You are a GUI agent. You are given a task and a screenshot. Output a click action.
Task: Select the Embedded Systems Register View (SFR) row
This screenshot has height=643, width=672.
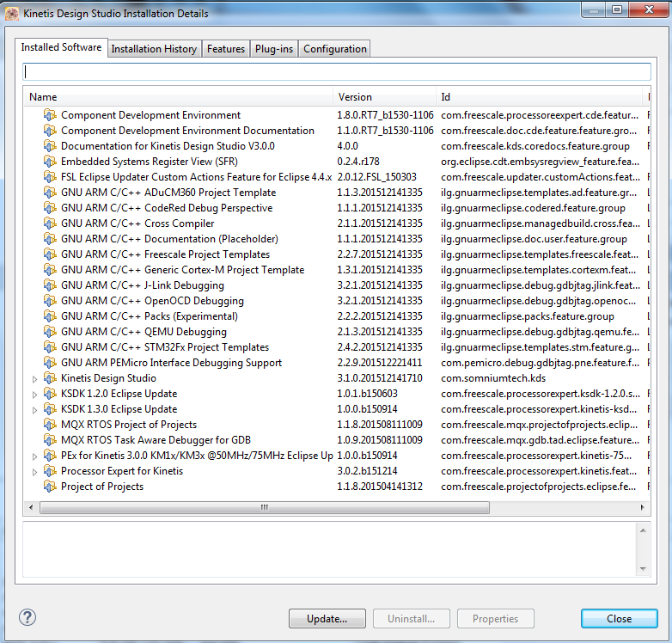click(x=337, y=161)
